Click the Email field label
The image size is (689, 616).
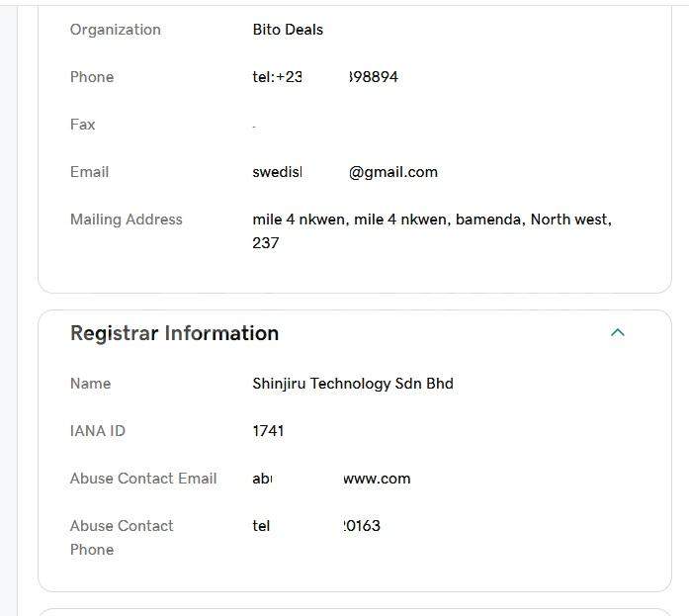coord(89,172)
